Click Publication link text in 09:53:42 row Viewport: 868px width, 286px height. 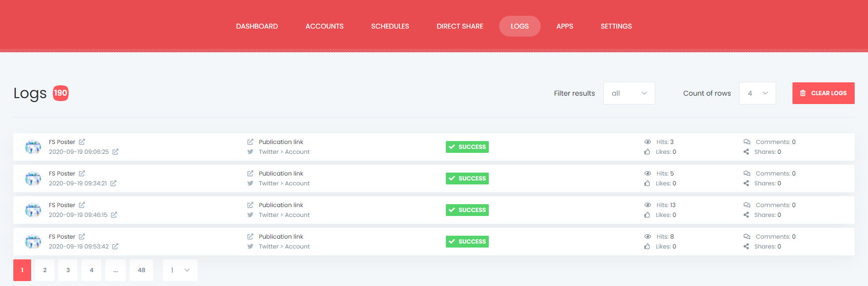pos(281,237)
